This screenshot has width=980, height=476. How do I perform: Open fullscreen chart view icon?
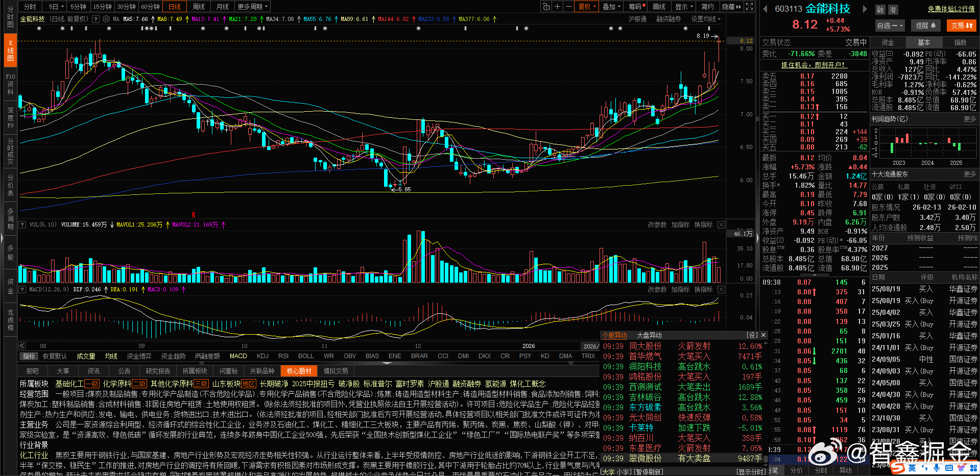pyautogui.click(x=749, y=7)
